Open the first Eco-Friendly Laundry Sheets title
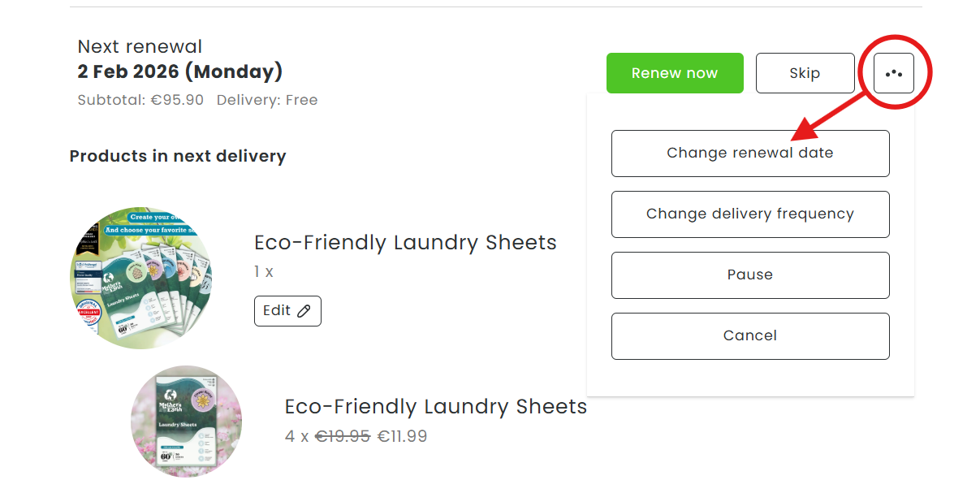This screenshot has height=493, width=980. coord(405,243)
